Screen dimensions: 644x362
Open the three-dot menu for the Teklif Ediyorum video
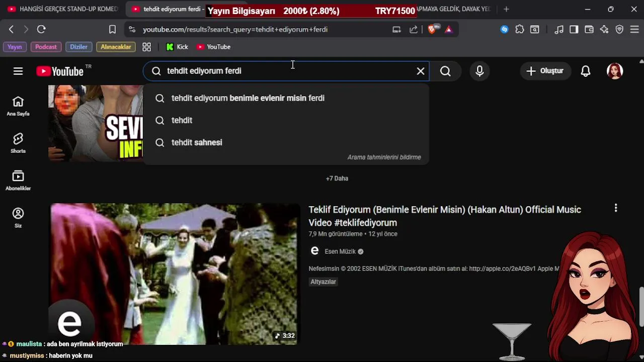[x=616, y=208]
